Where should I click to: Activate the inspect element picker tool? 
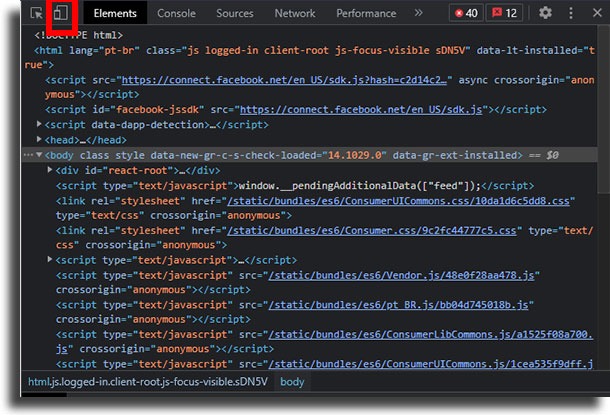click(x=37, y=13)
